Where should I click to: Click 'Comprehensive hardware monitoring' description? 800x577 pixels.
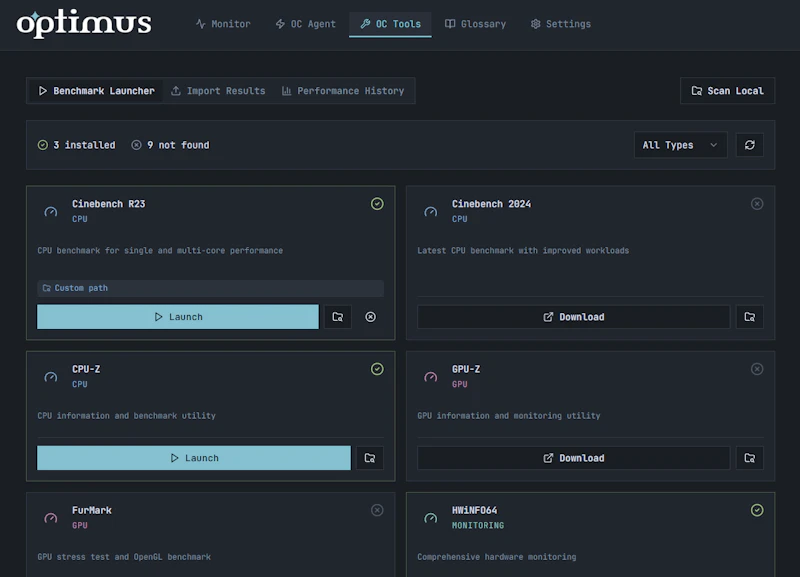coord(496,557)
